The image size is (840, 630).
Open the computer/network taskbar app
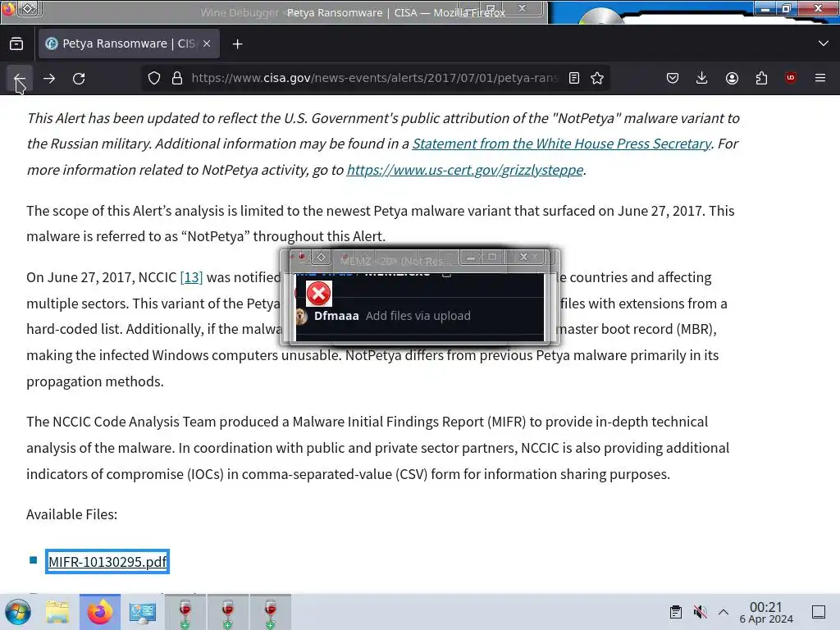coord(143,612)
